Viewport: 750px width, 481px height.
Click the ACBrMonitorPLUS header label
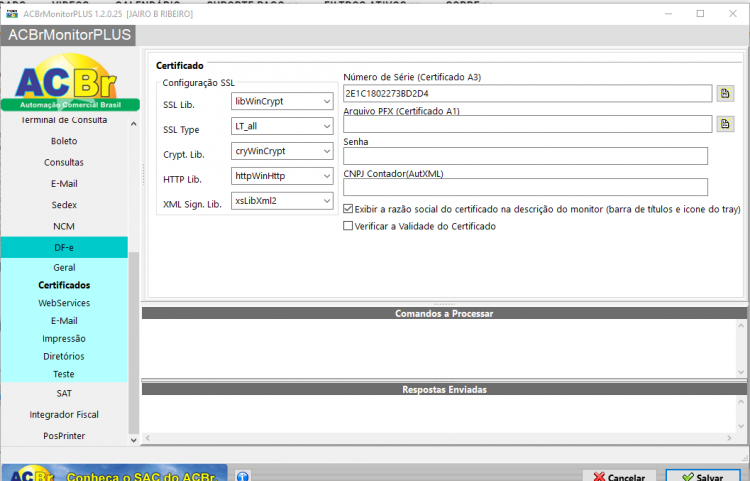69,35
